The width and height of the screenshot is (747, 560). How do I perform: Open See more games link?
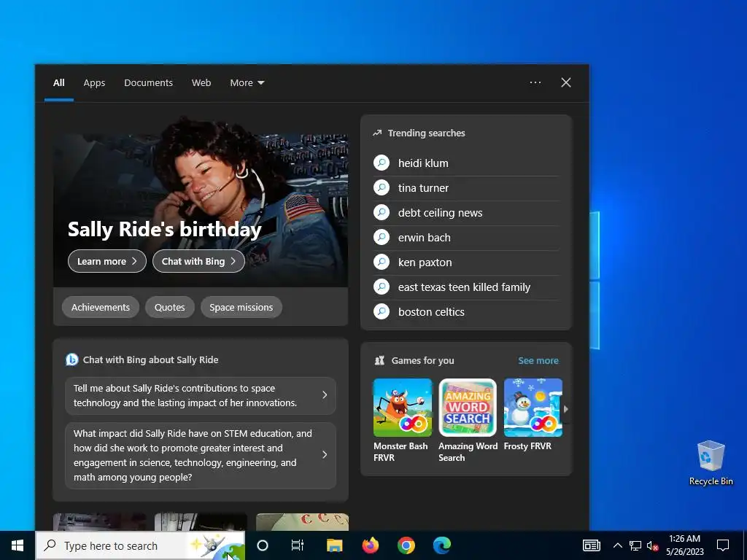538,360
